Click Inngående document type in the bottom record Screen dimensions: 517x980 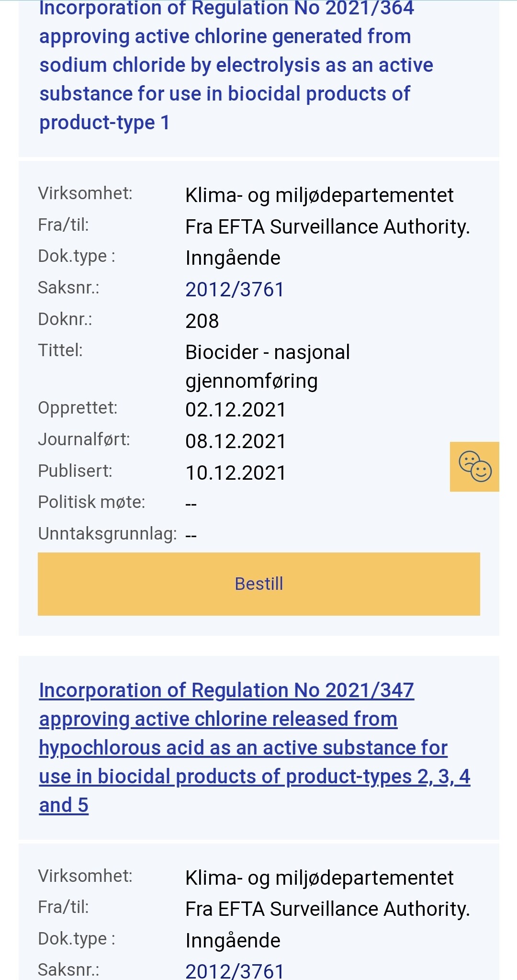click(x=233, y=941)
